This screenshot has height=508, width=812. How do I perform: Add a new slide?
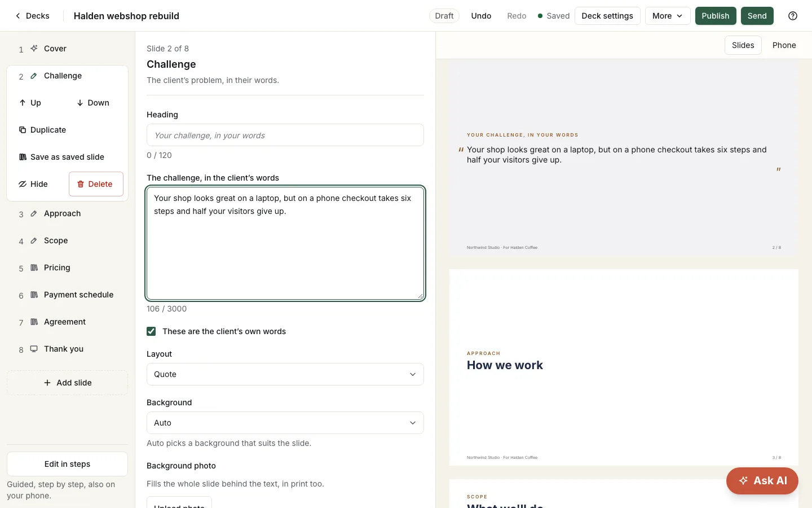tap(68, 383)
